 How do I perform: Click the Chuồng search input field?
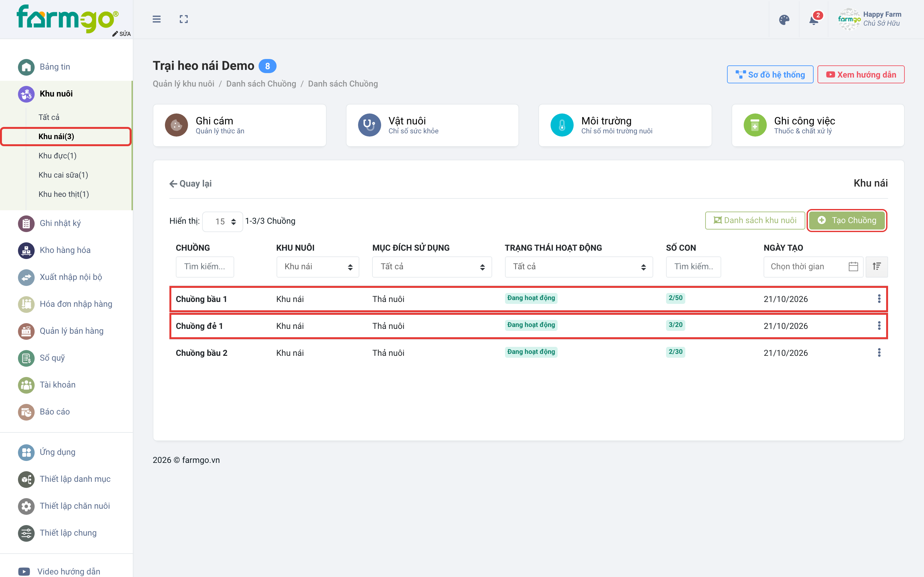[x=205, y=267]
